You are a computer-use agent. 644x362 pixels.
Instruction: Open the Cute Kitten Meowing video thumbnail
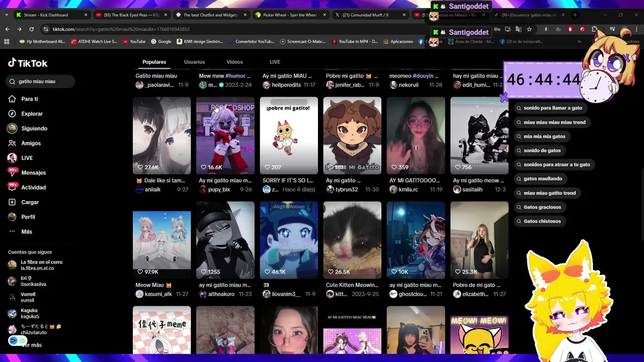(352, 240)
